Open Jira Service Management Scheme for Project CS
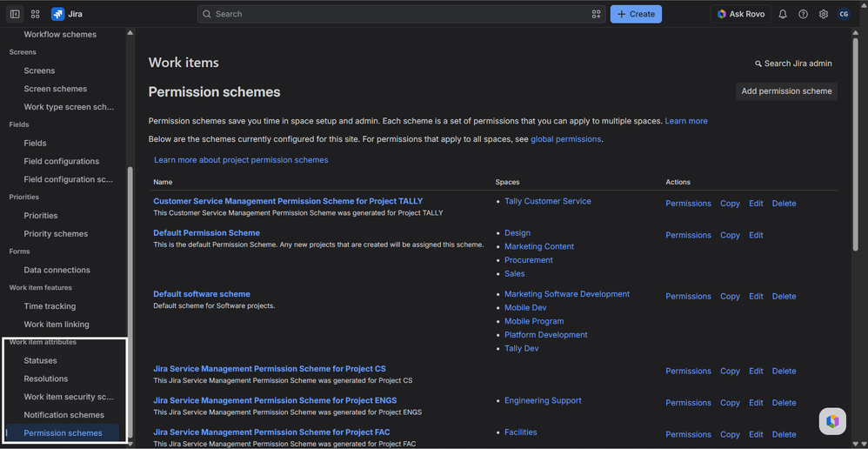This screenshot has height=449, width=868. (x=270, y=369)
